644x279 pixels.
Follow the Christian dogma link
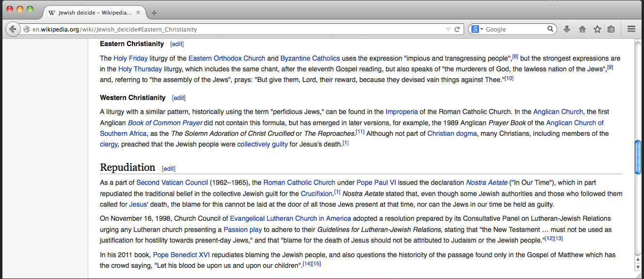(452, 133)
